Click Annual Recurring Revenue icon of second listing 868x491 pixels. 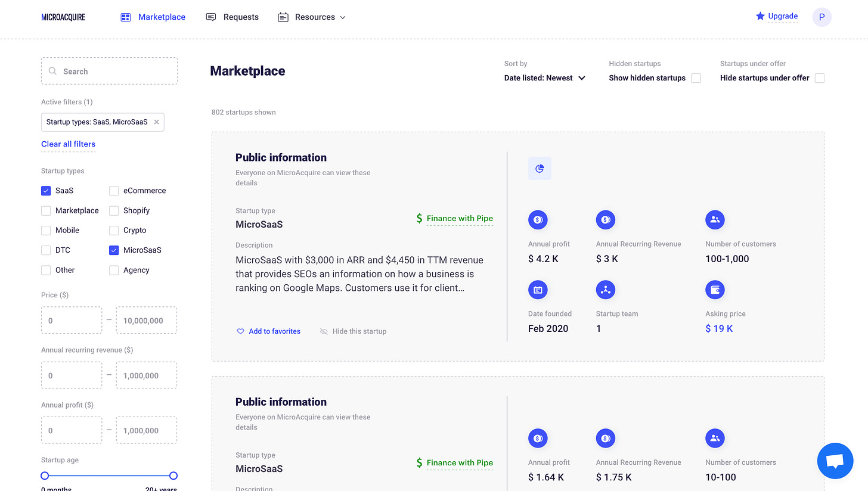click(x=606, y=439)
